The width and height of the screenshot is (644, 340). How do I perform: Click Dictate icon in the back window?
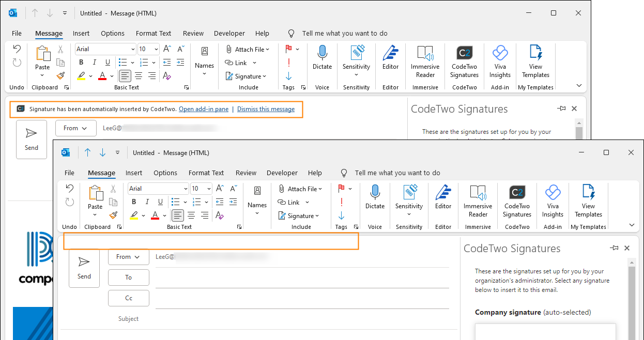click(322, 53)
